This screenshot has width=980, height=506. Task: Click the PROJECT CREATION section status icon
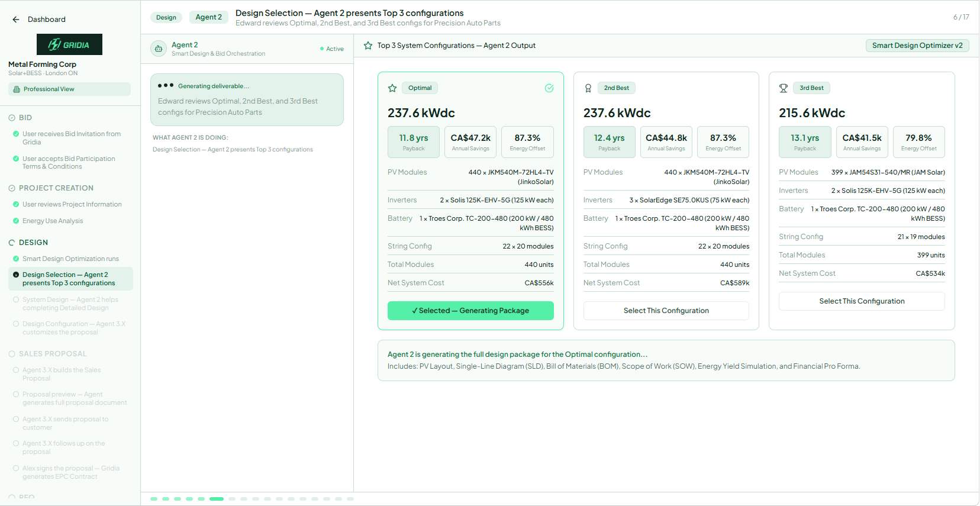(x=12, y=188)
